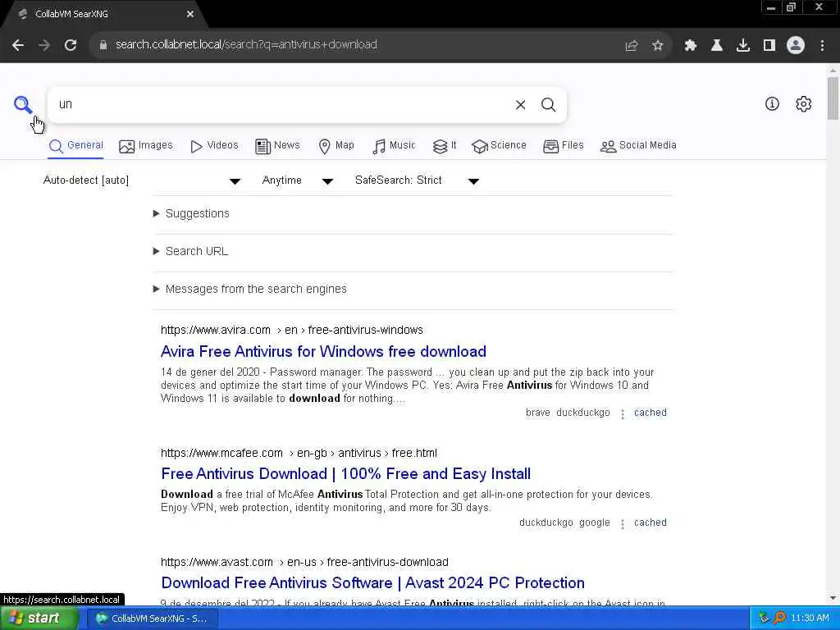Open the profile avatar menu
This screenshot has height=630, width=840.
[796, 46]
